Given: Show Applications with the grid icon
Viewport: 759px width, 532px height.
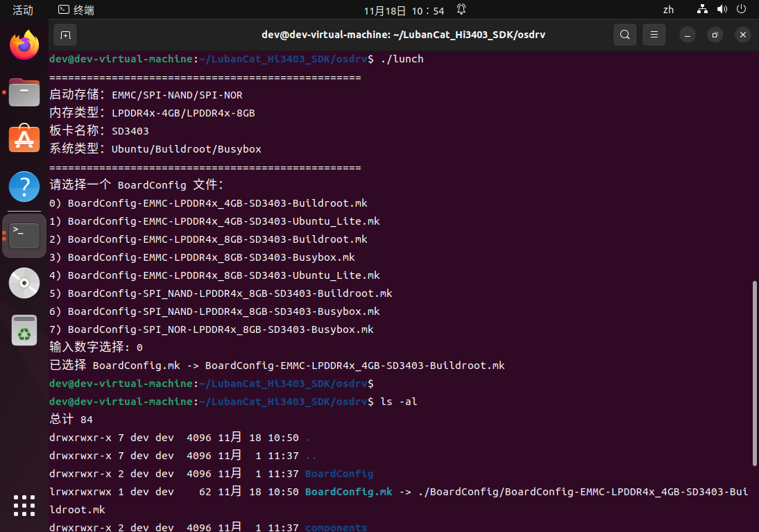Looking at the screenshot, I should (x=24, y=506).
